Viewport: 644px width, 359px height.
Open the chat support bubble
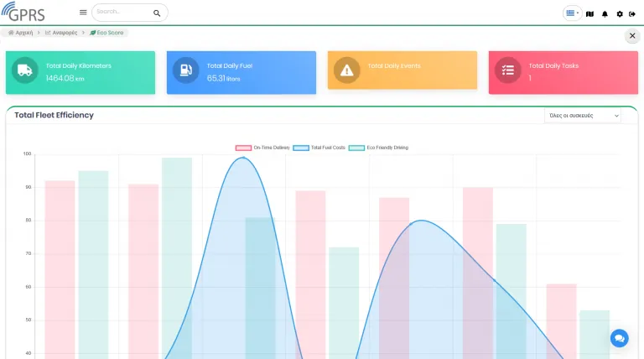point(620,339)
